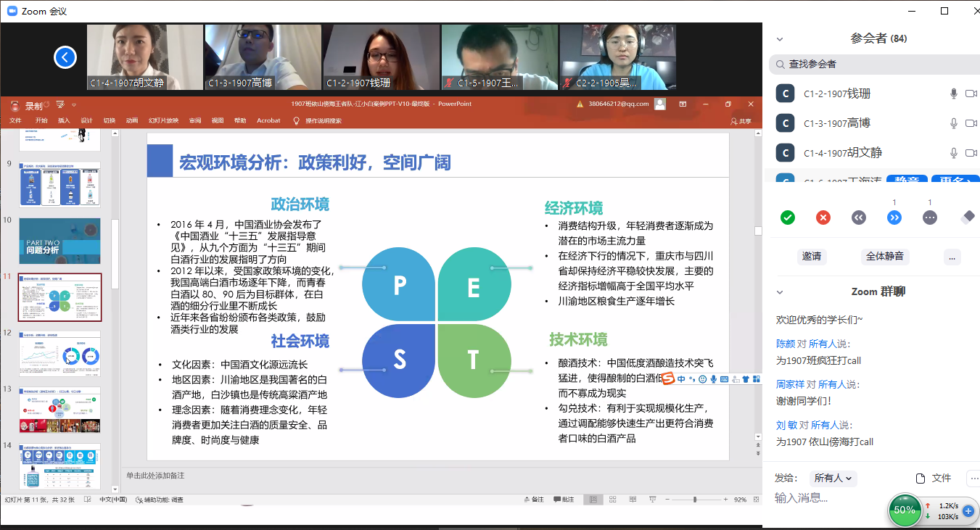Click the PowerPoint 共享 share button

(x=741, y=121)
